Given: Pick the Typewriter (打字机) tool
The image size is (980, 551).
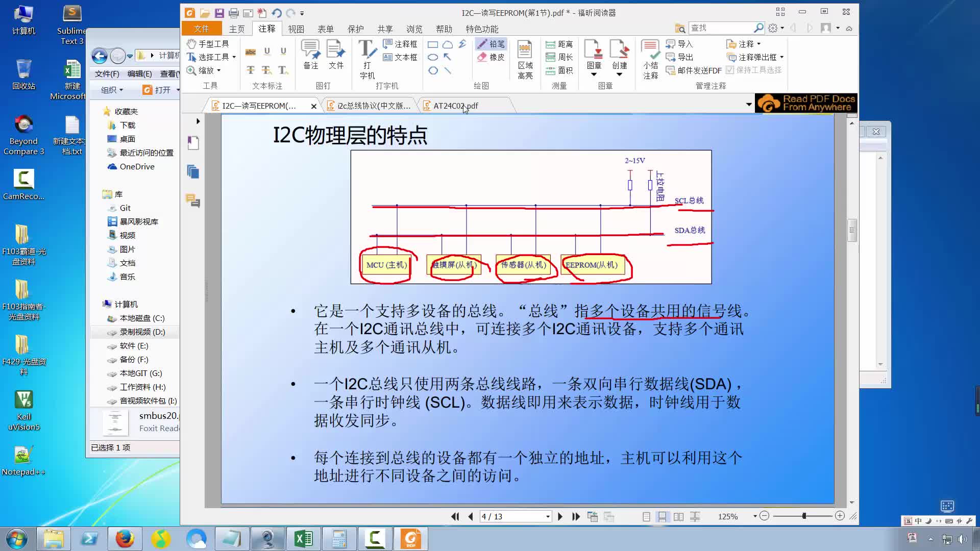Looking at the screenshot, I should 367,59.
